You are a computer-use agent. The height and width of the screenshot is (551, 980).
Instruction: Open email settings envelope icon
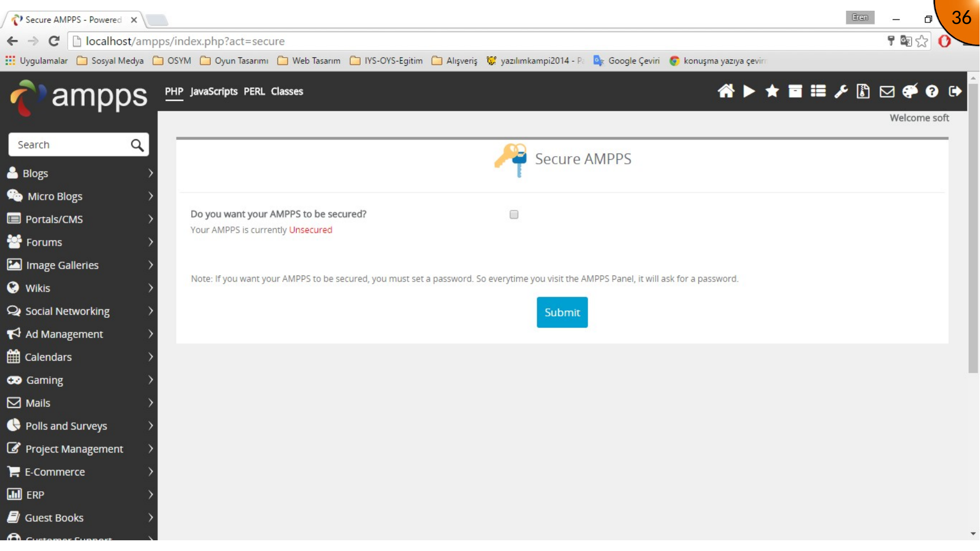[887, 91]
